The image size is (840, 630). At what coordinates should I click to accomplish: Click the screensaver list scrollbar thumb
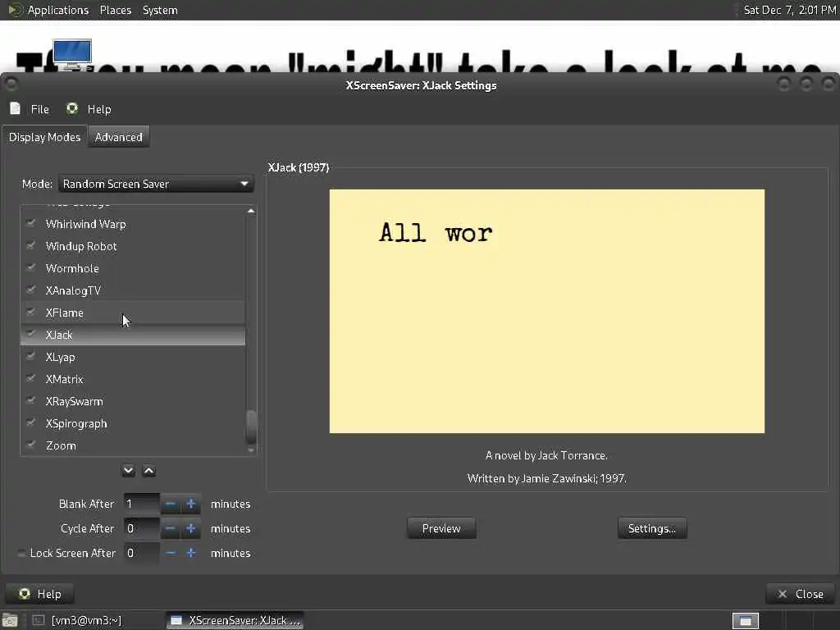pyautogui.click(x=251, y=427)
